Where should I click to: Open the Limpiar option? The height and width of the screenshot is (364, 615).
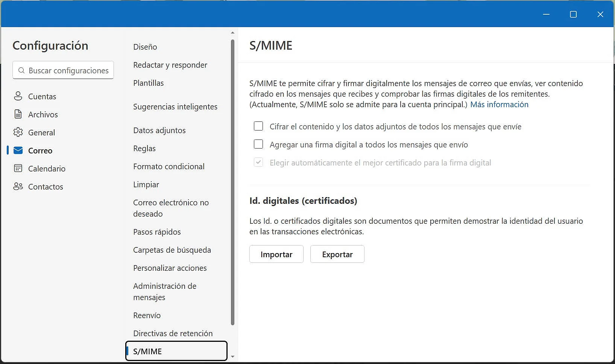point(146,185)
